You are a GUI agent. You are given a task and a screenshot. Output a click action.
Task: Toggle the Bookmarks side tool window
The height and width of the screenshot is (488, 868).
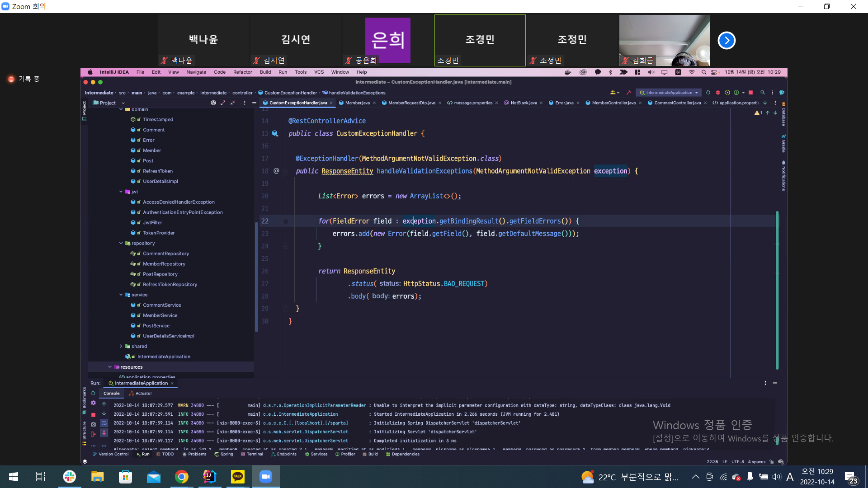click(x=84, y=398)
